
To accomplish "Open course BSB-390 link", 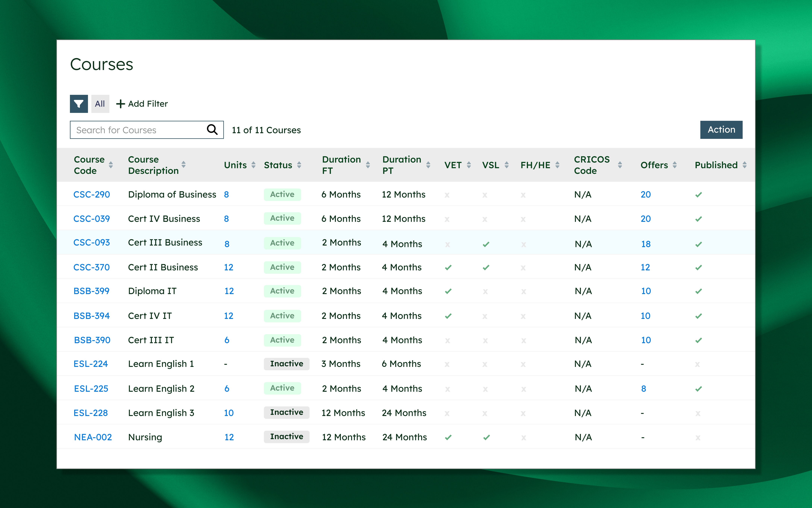I will (92, 340).
